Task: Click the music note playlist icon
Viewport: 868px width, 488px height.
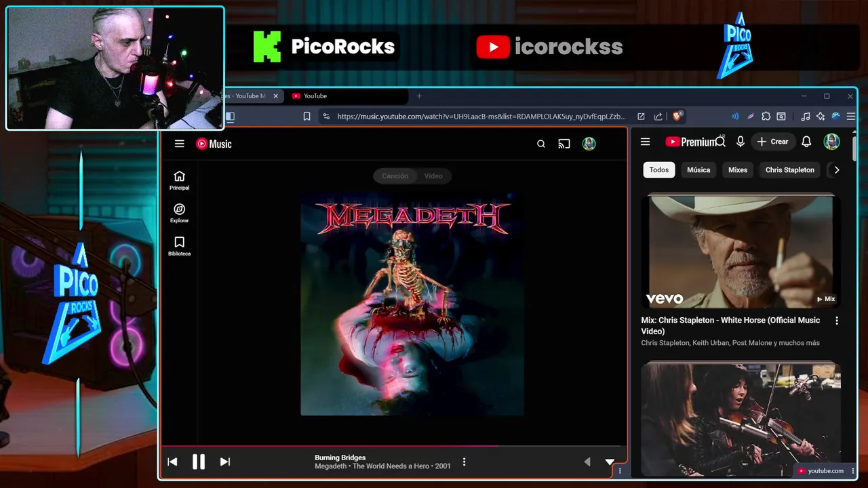Action: pyautogui.click(x=805, y=117)
